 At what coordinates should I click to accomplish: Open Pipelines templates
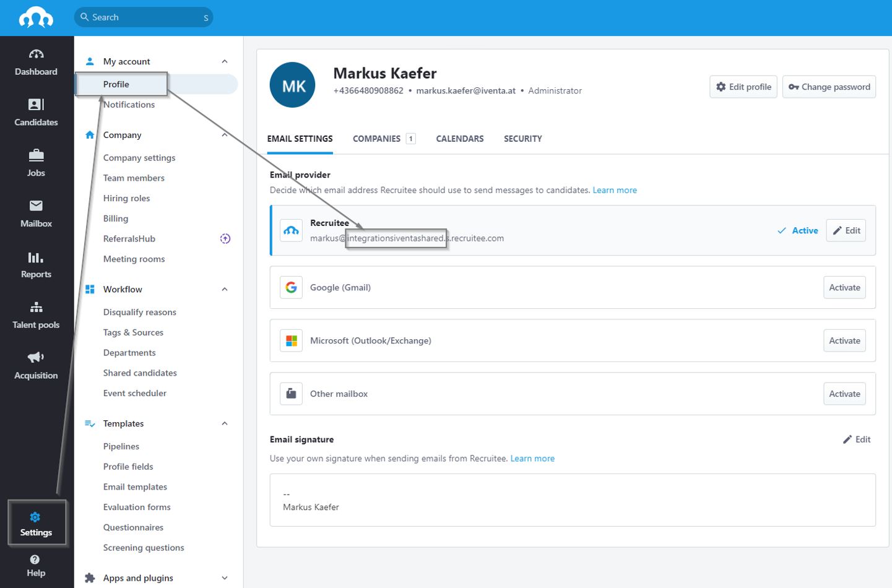(121, 446)
